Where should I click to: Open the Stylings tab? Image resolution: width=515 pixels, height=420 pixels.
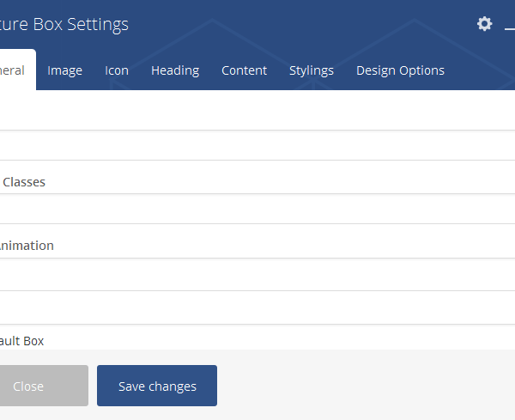312,70
